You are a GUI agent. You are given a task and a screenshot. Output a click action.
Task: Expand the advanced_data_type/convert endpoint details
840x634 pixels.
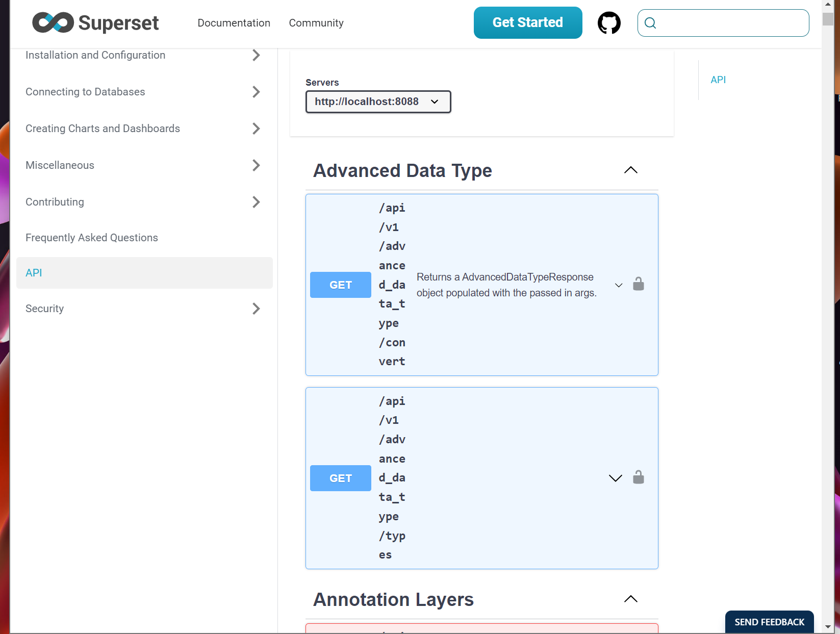[618, 285]
